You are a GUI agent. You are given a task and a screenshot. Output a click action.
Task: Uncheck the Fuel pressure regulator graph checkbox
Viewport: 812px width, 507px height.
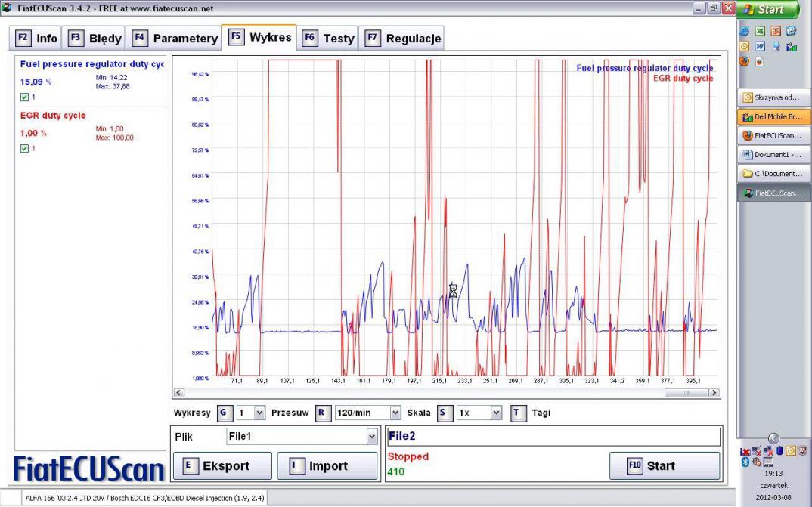pyautogui.click(x=24, y=97)
